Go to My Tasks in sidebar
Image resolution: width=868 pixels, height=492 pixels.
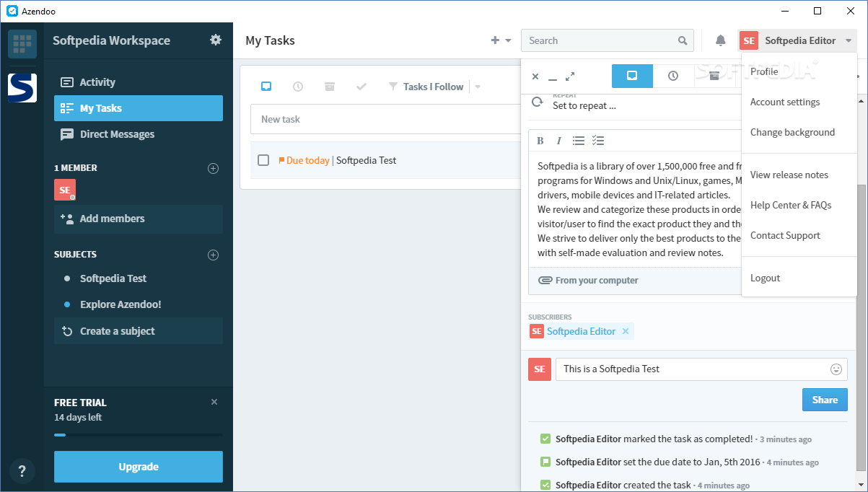click(x=139, y=108)
